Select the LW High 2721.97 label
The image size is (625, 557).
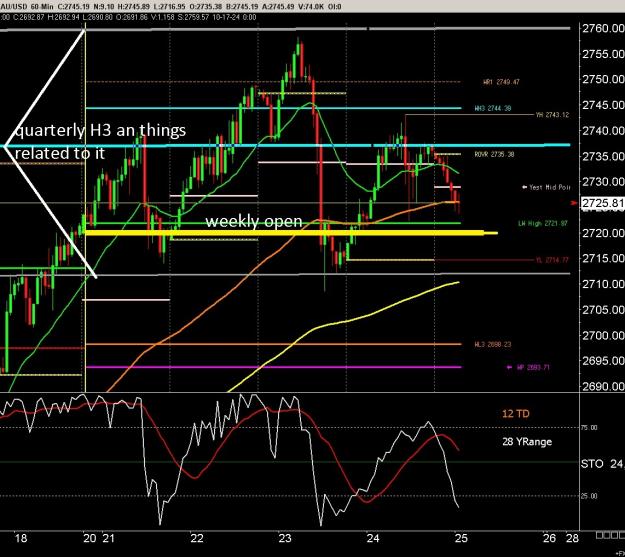(542, 223)
